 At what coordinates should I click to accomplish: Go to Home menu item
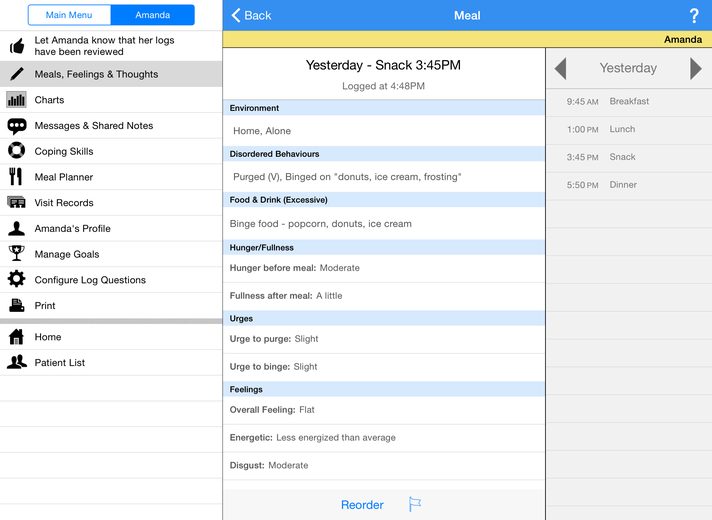111,337
